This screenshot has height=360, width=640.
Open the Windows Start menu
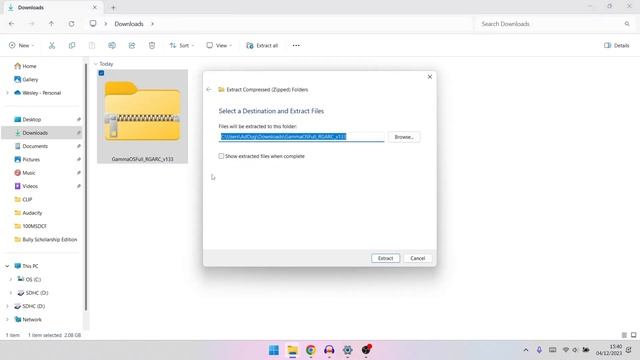(x=274, y=350)
